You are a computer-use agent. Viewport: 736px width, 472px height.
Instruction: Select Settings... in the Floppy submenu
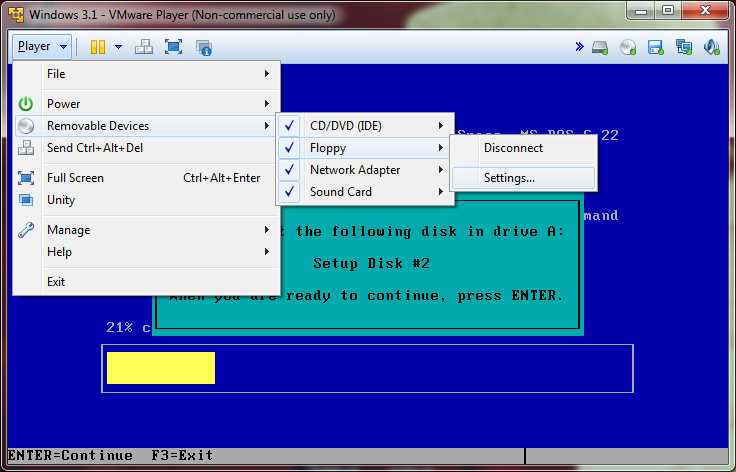(509, 178)
